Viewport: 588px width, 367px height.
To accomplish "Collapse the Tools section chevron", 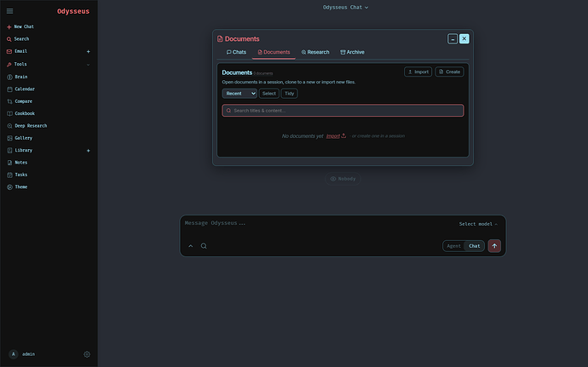I will [88, 65].
